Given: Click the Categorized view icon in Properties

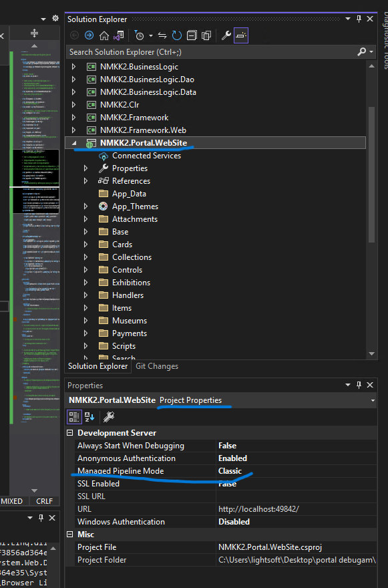Looking at the screenshot, I should click(74, 417).
